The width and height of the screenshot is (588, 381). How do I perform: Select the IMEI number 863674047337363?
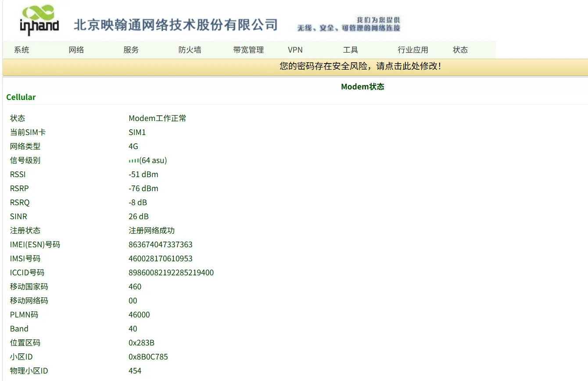coord(161,245)
